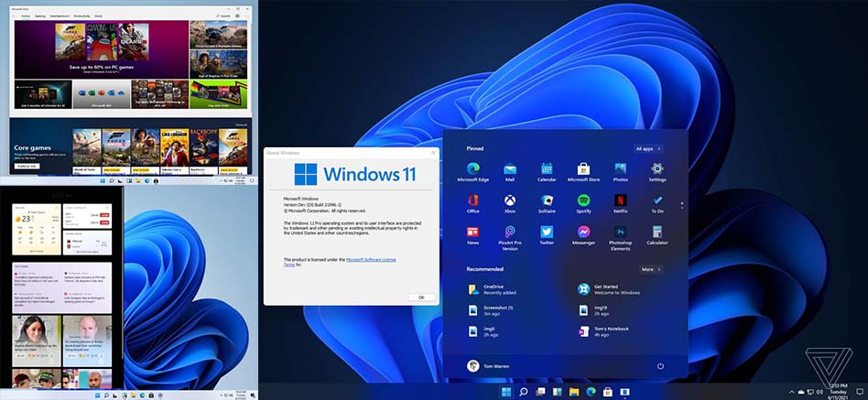Open File Explorer from main dark taskbar
The height and width of the screenshot is (400, 868).
pyautogui.click(x=574, y=392)
